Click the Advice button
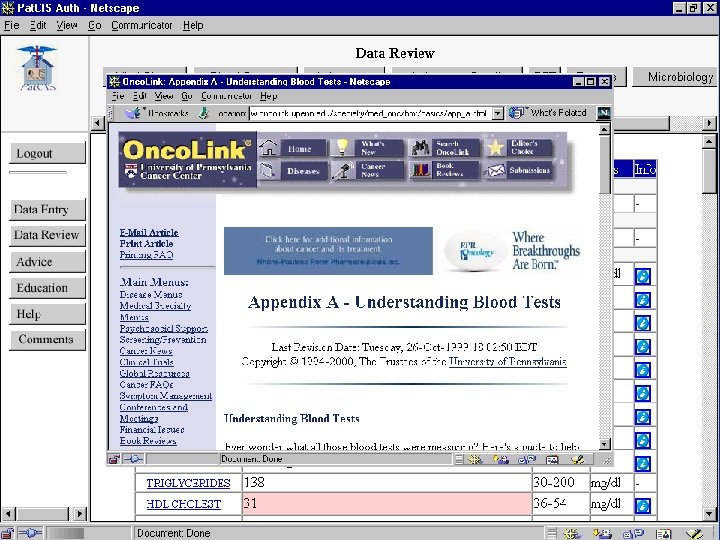 47,262
